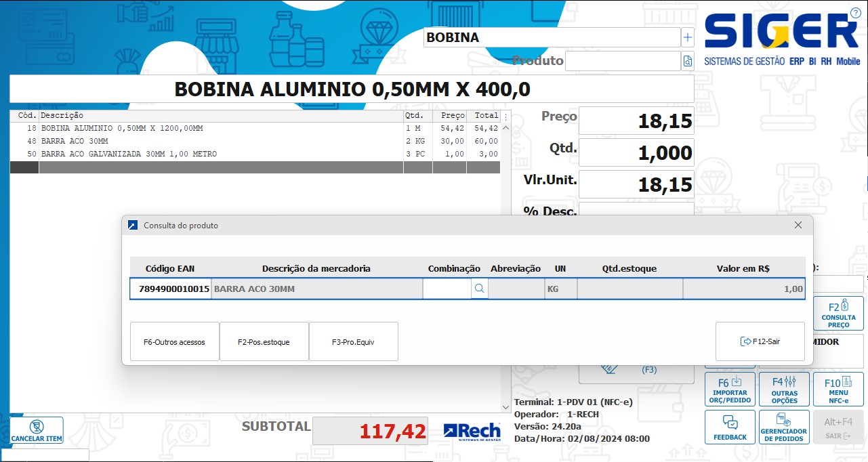Click the Qtd. value field
This screenshot has height=462, width=868.
tap(636, 152)
